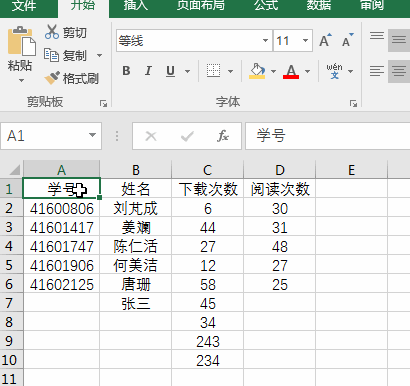Select column A header
Viewport: 410px width, 386px height.
tap(61, 170)
